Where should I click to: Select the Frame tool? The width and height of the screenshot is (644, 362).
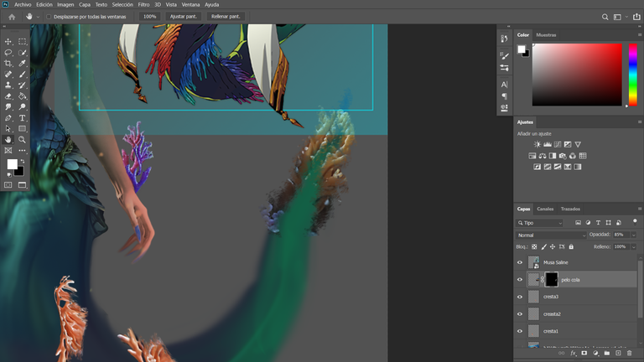(x=8, y=151)
